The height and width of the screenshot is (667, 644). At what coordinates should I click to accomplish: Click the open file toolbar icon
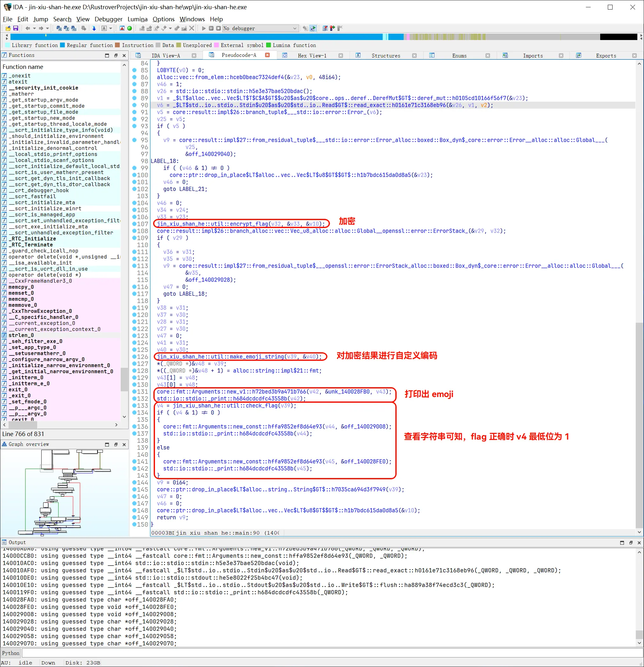click(8, 28)
